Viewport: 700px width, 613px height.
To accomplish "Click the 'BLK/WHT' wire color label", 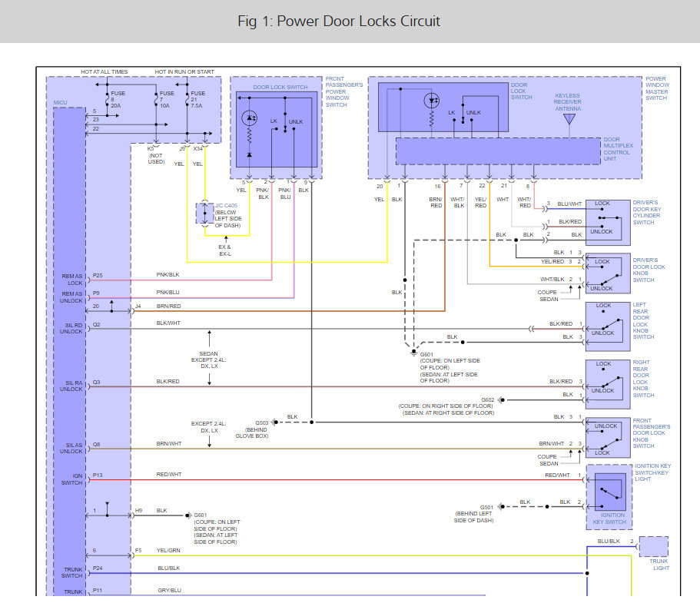I will 168,323.
